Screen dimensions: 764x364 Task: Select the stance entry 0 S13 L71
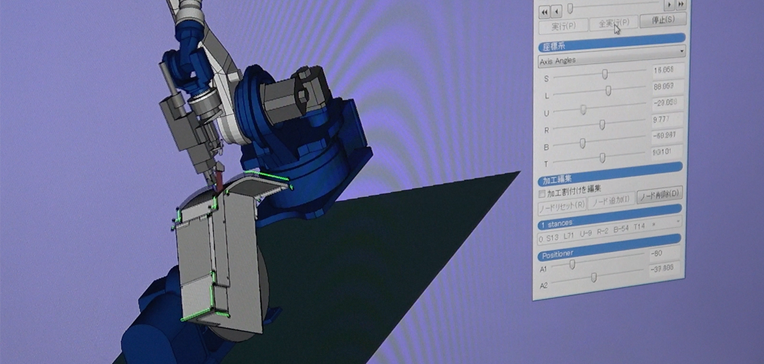tap(555, 237)
